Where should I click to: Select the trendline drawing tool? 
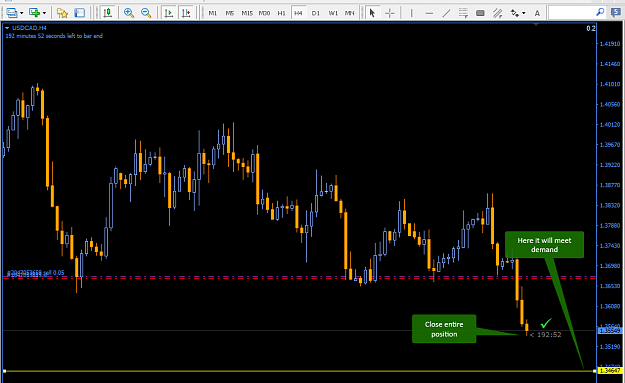[446, 13]
